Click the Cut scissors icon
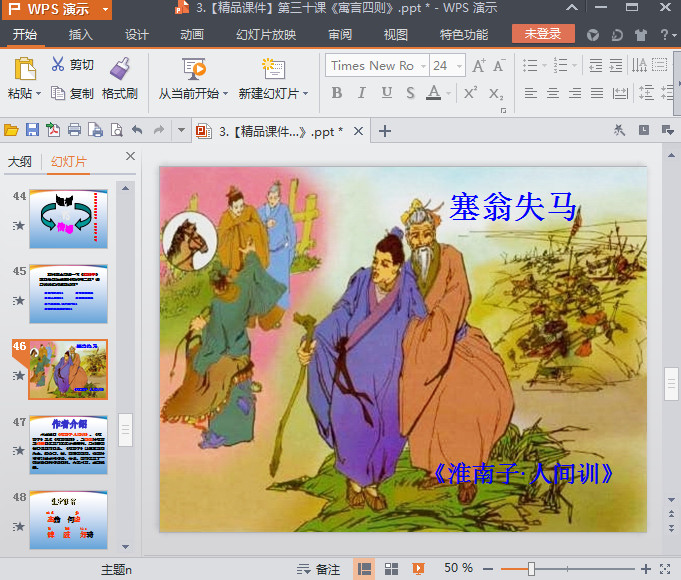 point(58,64)
